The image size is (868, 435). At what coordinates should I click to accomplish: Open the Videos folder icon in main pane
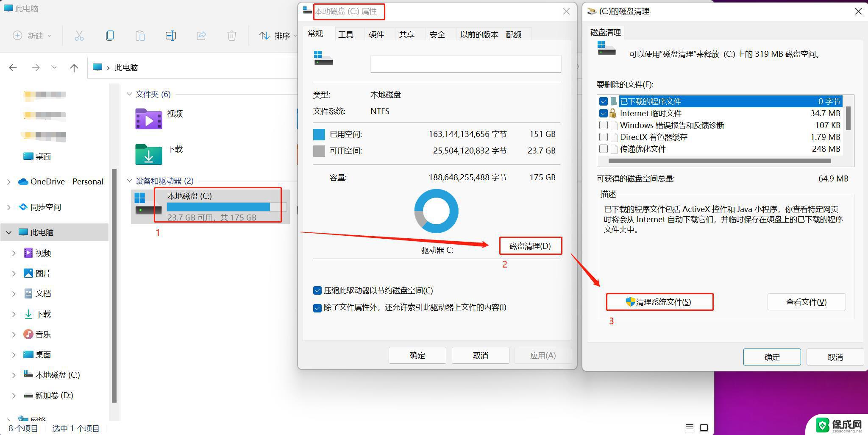148,119
